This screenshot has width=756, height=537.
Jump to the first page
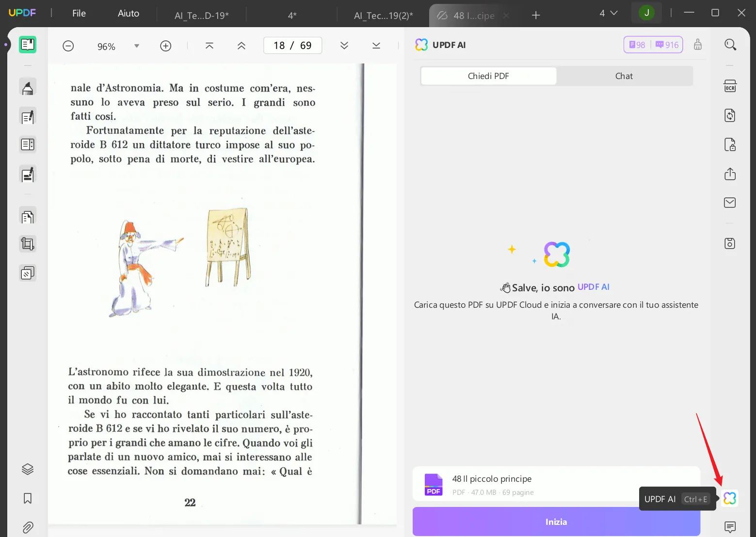[209, 46]
